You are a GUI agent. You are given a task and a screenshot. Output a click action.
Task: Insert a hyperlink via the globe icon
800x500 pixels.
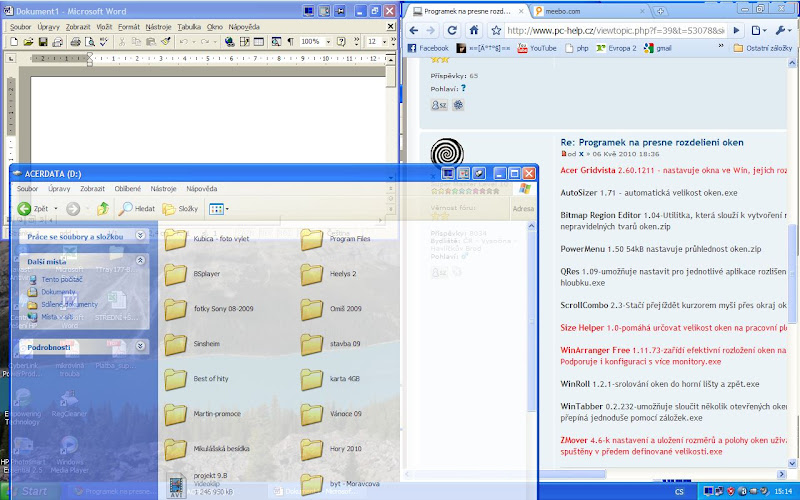[x=230, y=42]
